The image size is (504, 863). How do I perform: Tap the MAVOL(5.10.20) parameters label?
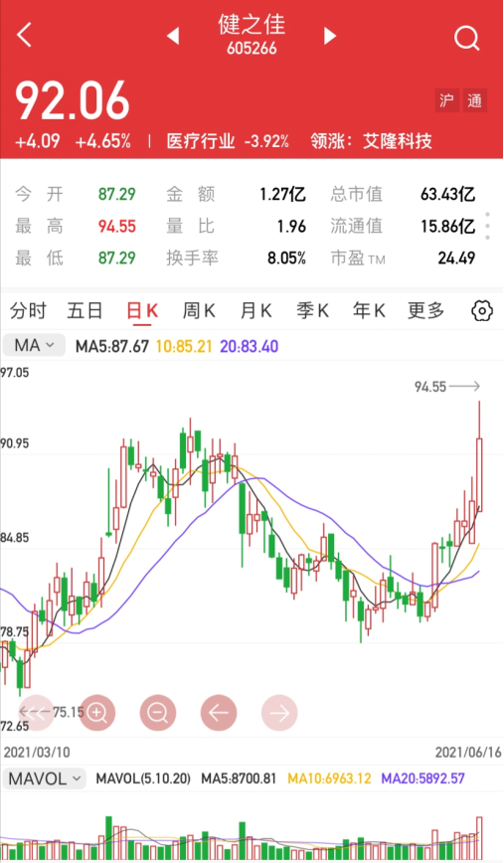(x=143, y=778)
